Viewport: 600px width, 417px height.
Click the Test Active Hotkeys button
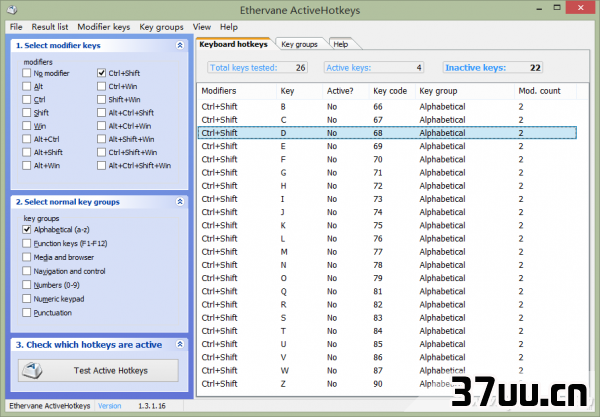tap(98, 370)
